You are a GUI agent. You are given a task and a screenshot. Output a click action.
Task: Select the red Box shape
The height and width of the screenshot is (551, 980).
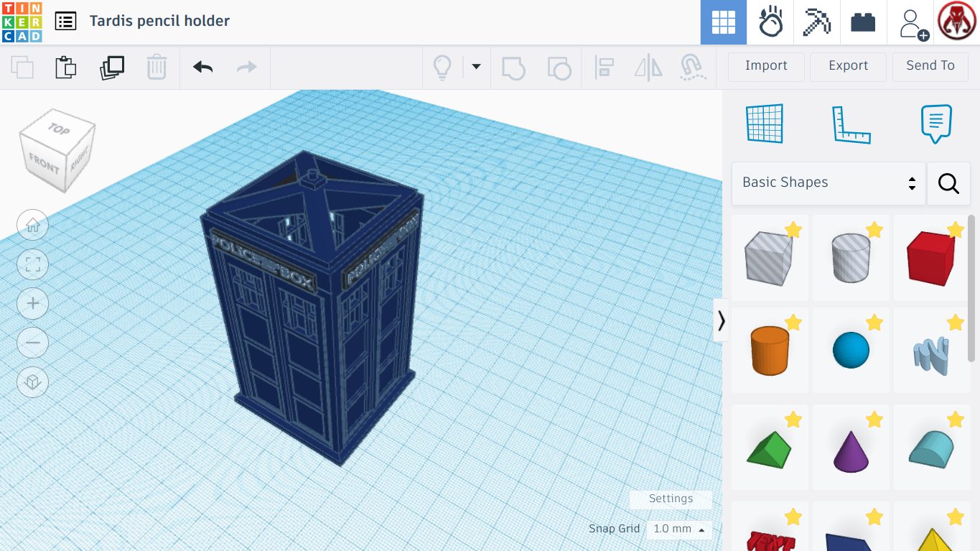tap(931, 258)
